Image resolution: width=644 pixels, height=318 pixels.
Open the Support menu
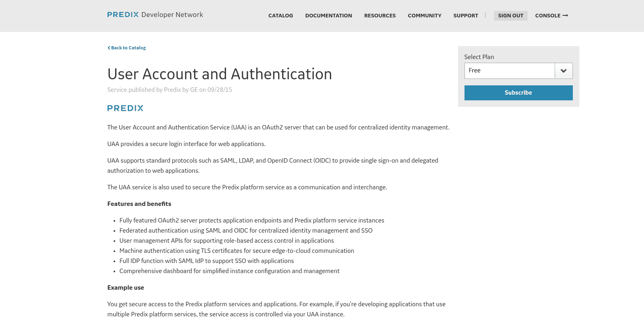[466, 16]
